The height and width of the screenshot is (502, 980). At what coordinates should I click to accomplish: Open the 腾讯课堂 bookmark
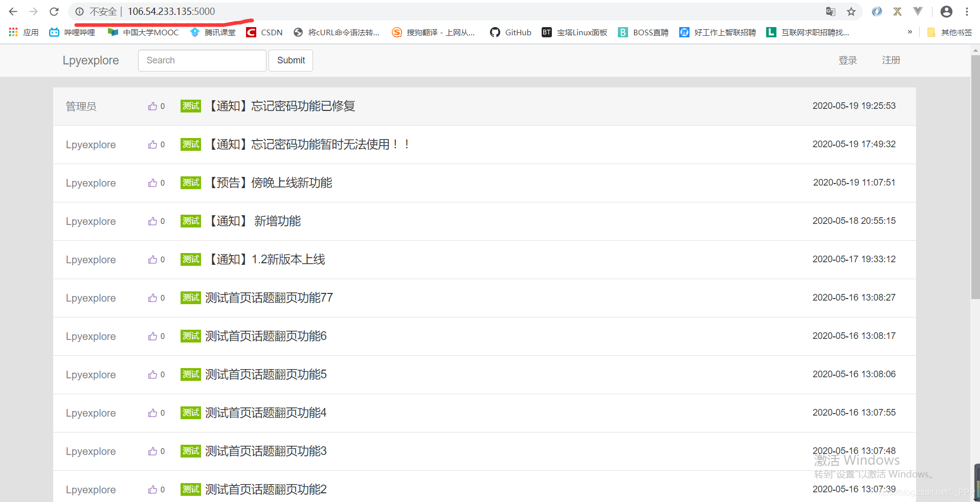tap(213, 32)
